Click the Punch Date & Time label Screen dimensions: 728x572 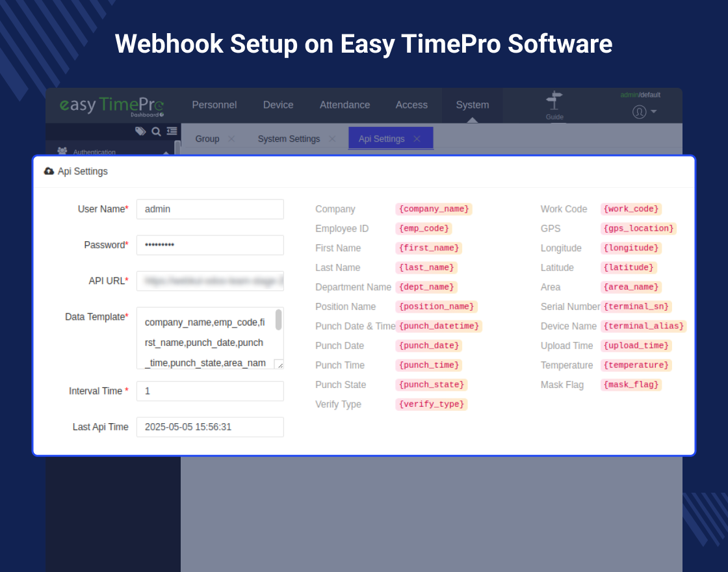pyautogui.click(x=355, y=326)
